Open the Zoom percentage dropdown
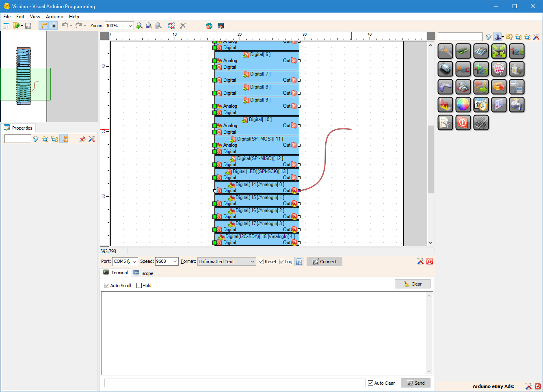 tap(119, 26)
